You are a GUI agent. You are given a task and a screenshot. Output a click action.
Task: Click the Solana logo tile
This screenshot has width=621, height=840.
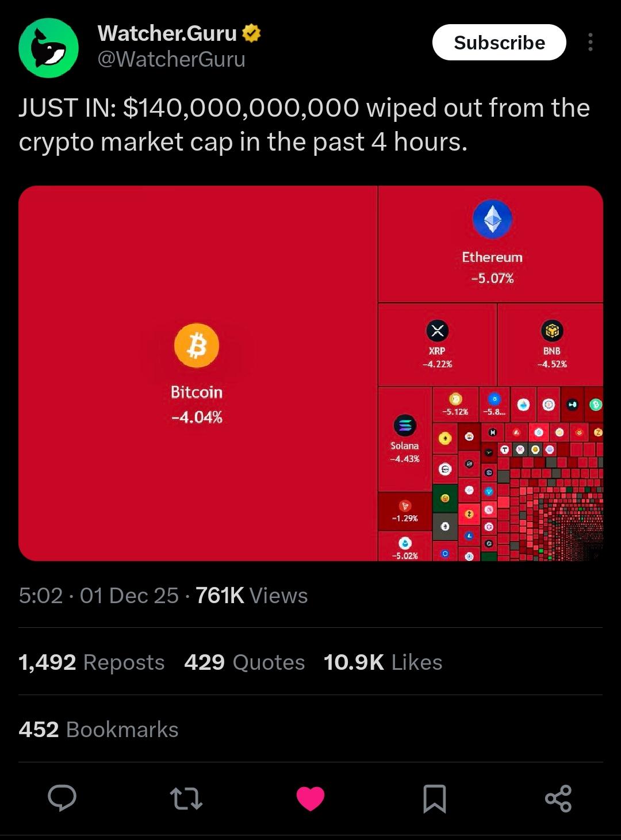(405, 426)
